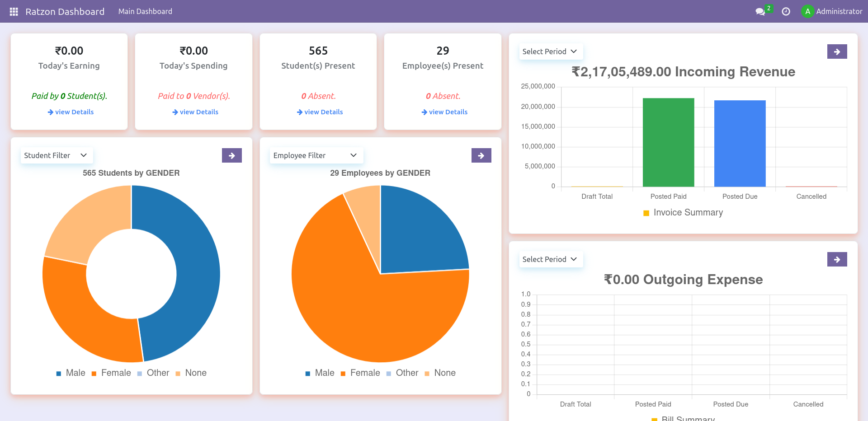This screenshot has height=421, width=868.
Task: Expand the Student Filter dropdown
Action: (56, 155)
